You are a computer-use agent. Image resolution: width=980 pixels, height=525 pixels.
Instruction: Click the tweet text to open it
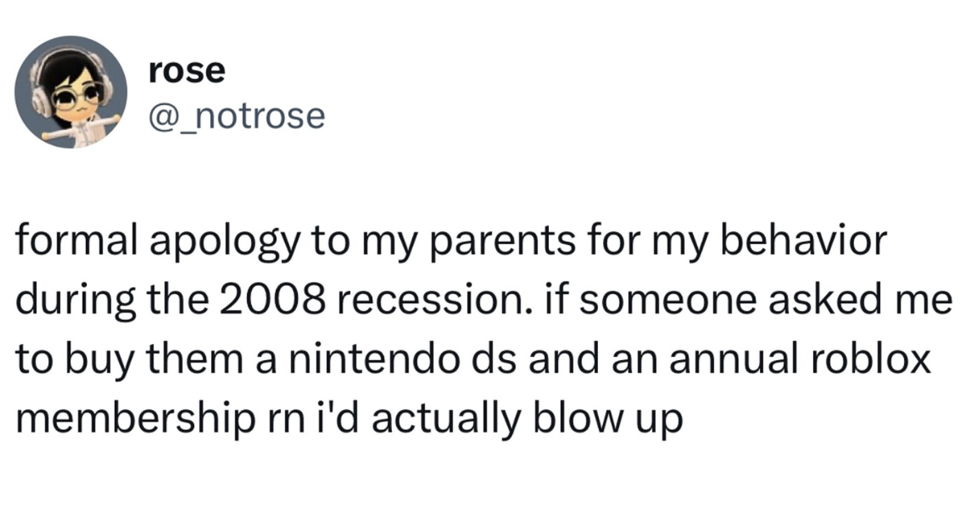[484, 329]
